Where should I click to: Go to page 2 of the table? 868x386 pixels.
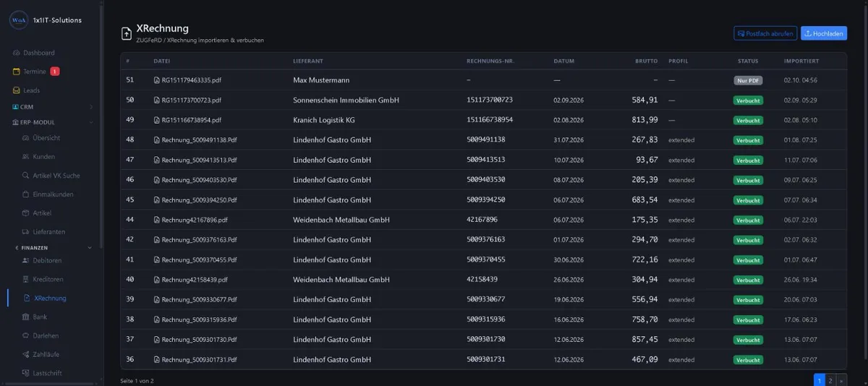(830, 380)
